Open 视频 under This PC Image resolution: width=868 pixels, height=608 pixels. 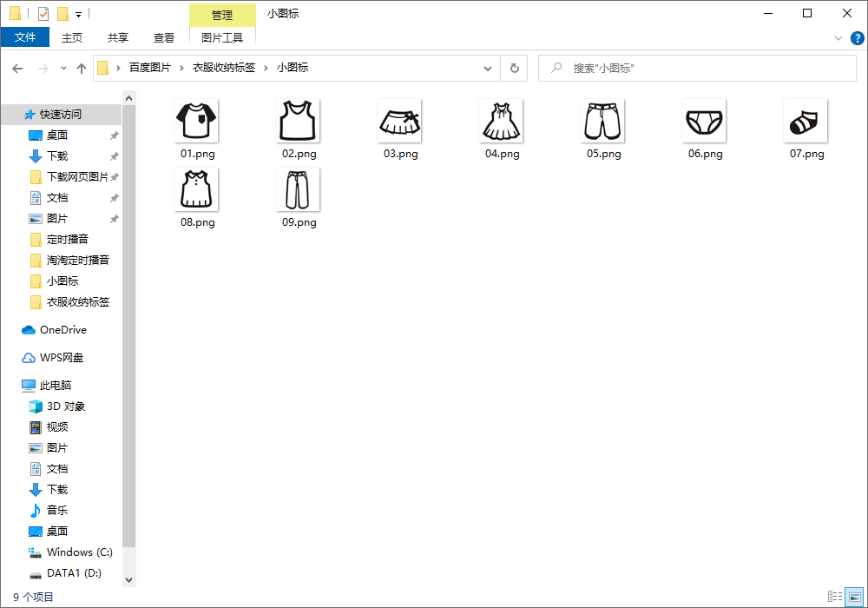coord(57,427)
